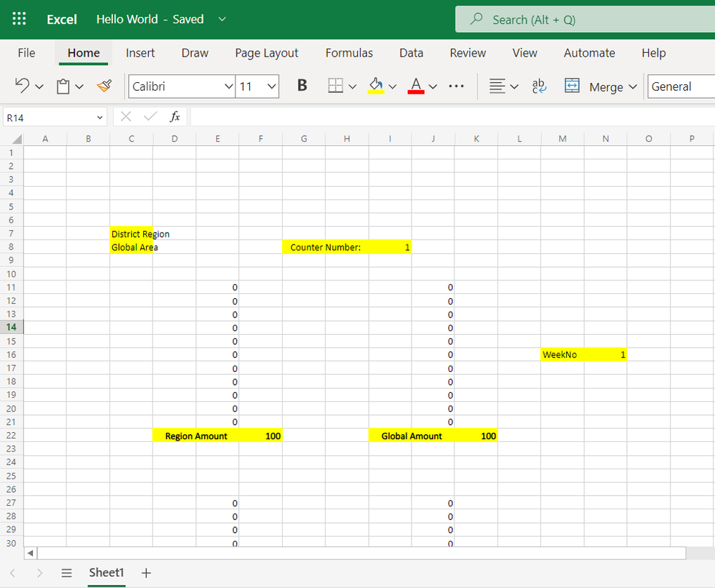The image size is (715, 588).
Task: Click the Excel app title
Action: tap(62, 19)
